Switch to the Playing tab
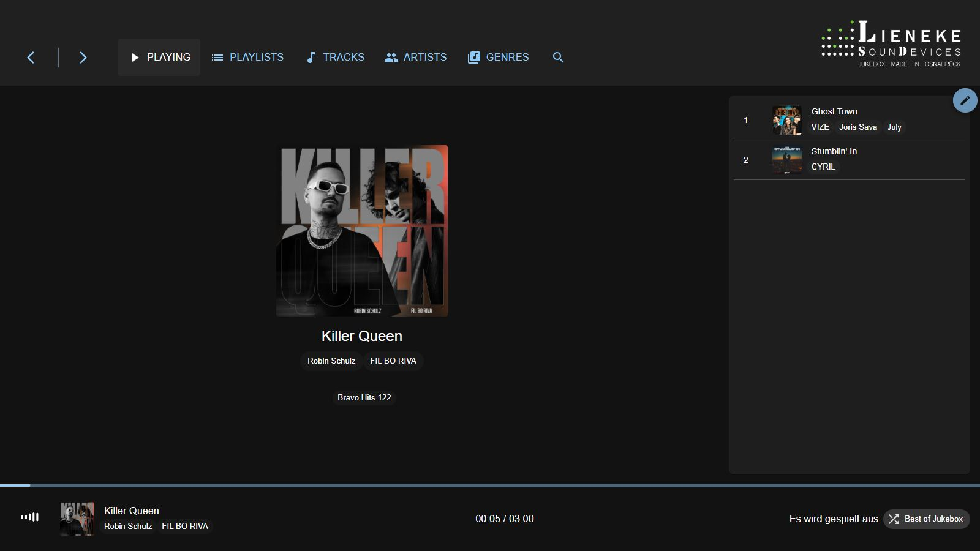 click(x=159, y=58)
